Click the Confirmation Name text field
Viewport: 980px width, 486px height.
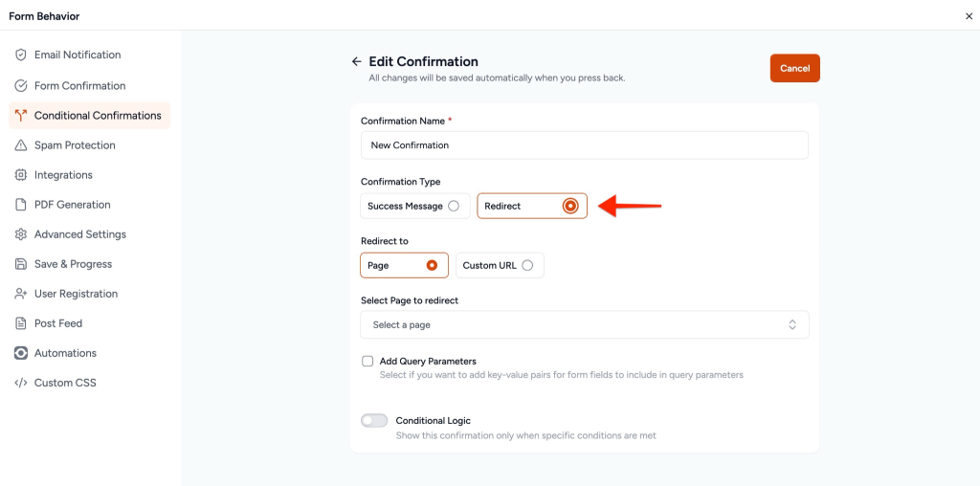(584, 145)
